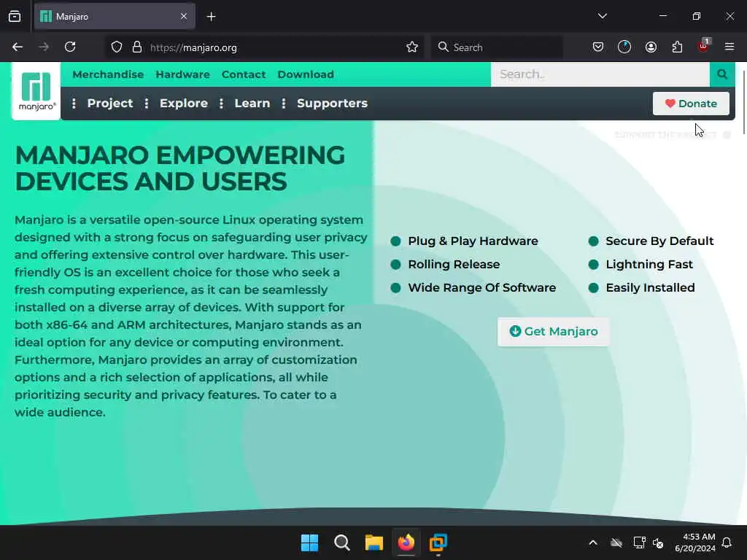The width and height of the screenshot is (747, 560).
Task: Expand the Explore menu
Action: click(x=183, y=104)
